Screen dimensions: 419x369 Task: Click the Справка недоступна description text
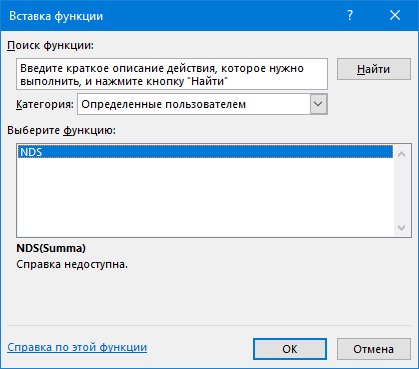point(72,264)
